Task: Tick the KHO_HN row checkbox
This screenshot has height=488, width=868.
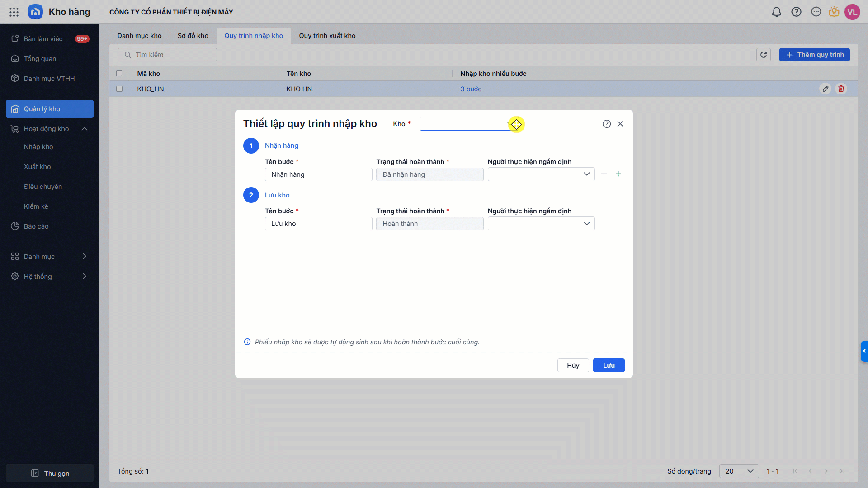Action: (x=119, y=89)
